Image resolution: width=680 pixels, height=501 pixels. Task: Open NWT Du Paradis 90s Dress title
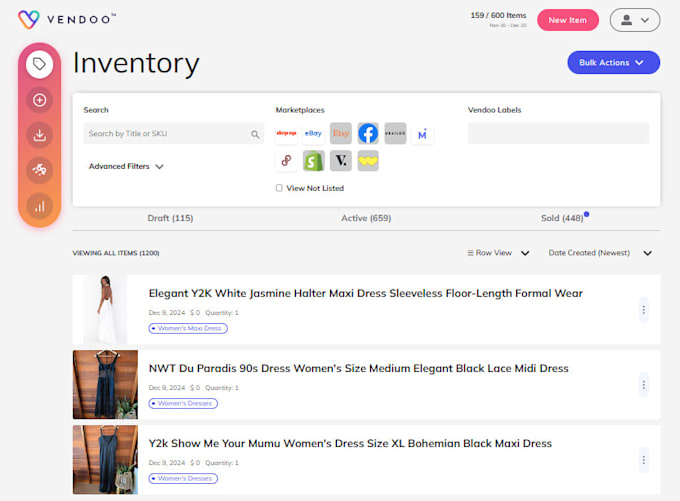pyautogui.click(x=358, y=368)
